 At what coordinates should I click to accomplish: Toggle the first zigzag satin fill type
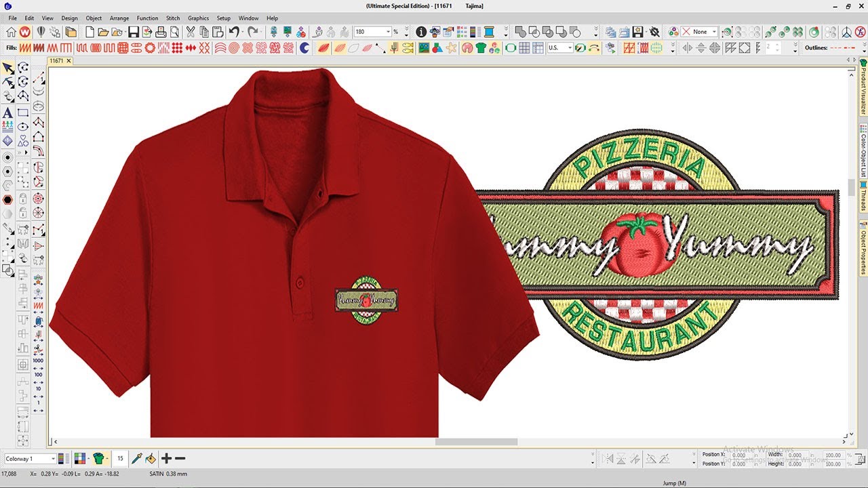coord(25,48)
